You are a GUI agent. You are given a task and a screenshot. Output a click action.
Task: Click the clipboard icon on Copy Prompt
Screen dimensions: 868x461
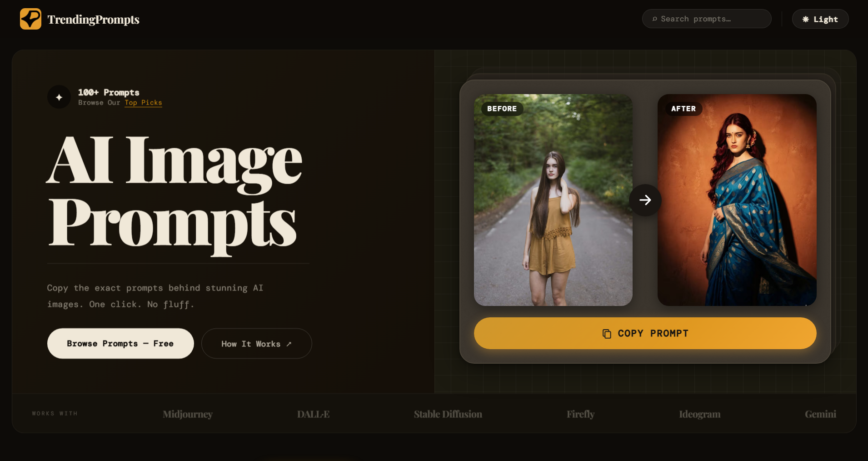click(x=606, y=333)
